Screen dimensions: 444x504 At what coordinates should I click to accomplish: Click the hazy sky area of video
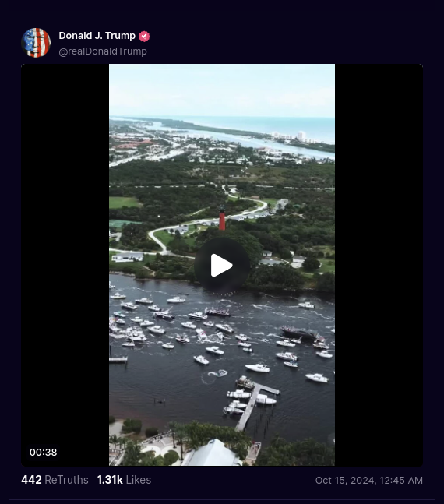point(222,90)
